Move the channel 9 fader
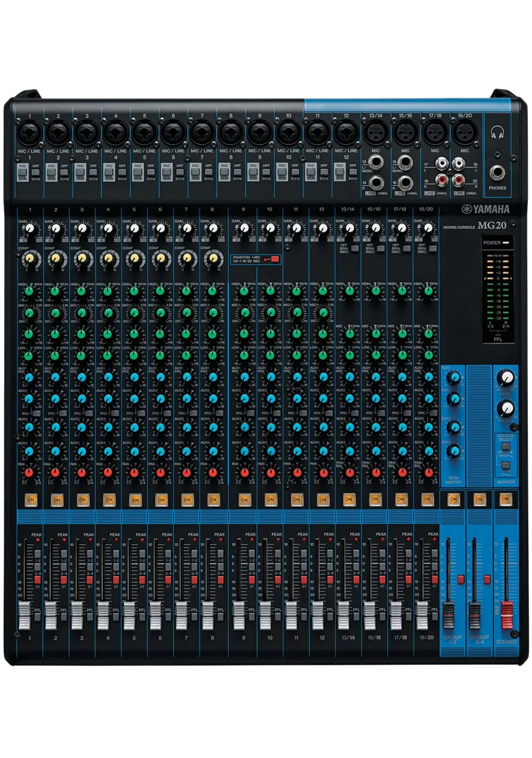 click(x=239, y=615)
